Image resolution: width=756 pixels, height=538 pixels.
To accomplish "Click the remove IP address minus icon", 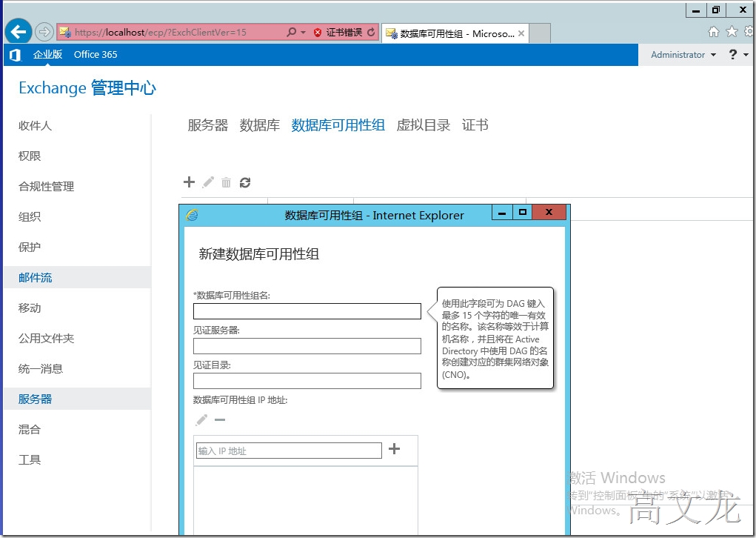I will [x=220, y=419].
